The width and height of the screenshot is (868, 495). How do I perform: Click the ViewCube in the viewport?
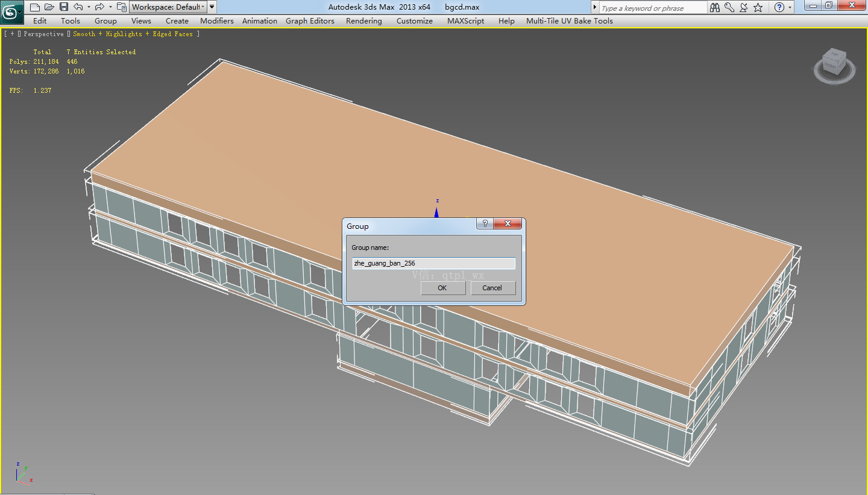(x=834, y=64)
